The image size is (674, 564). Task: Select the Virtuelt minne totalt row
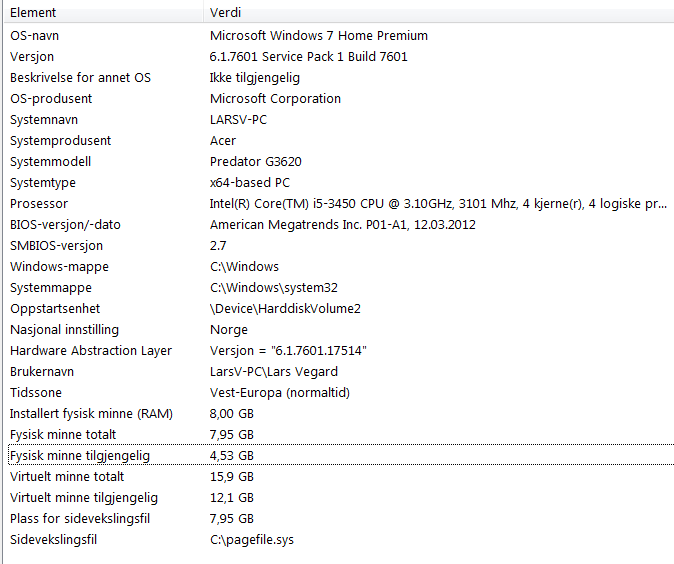point(66,477)
